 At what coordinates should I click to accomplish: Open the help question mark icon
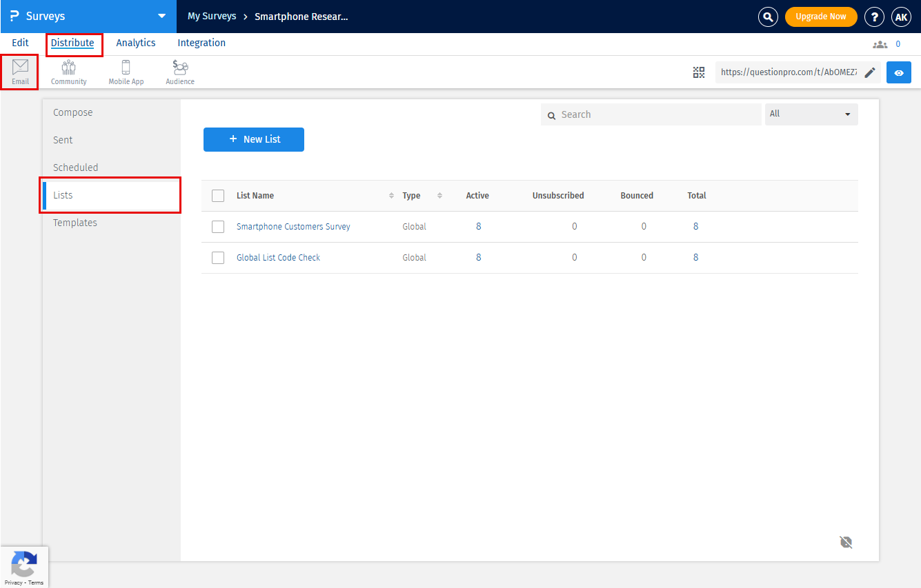(x=874, y=17)
